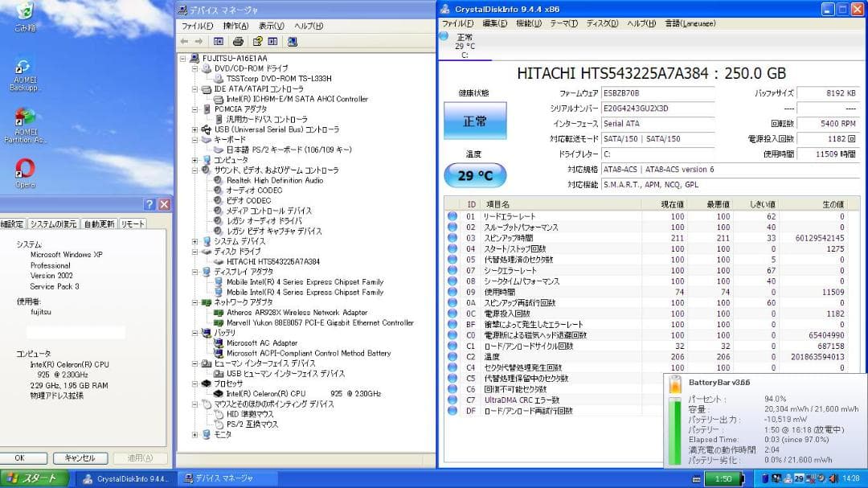
Task: Select HID 準拠マウス device
Action: (x=250, y=414)
